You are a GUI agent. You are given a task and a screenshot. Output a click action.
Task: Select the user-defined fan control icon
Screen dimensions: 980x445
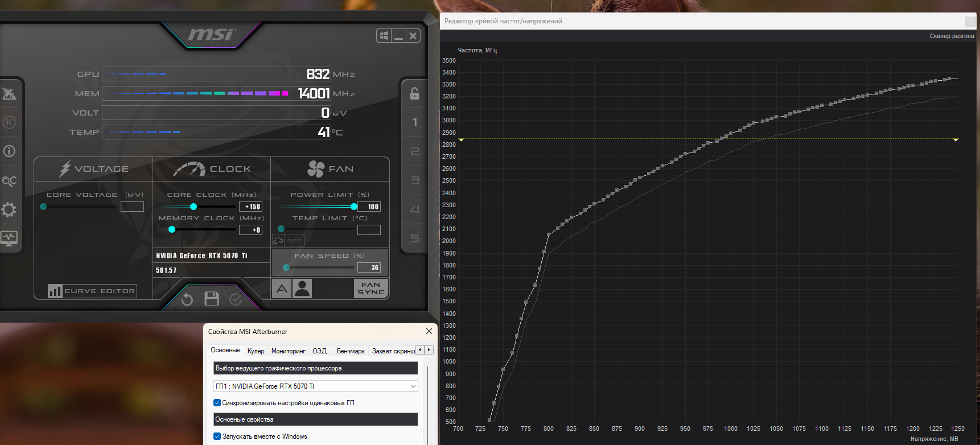(302, 289)
